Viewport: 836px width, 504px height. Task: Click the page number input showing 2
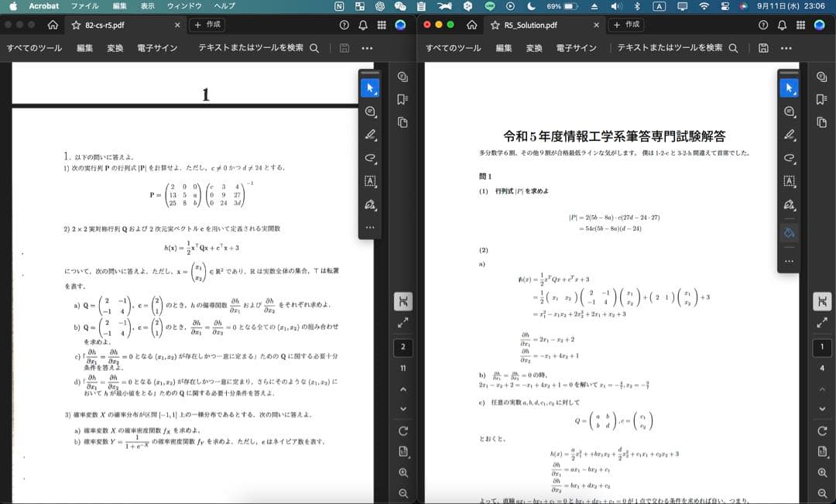402,347
